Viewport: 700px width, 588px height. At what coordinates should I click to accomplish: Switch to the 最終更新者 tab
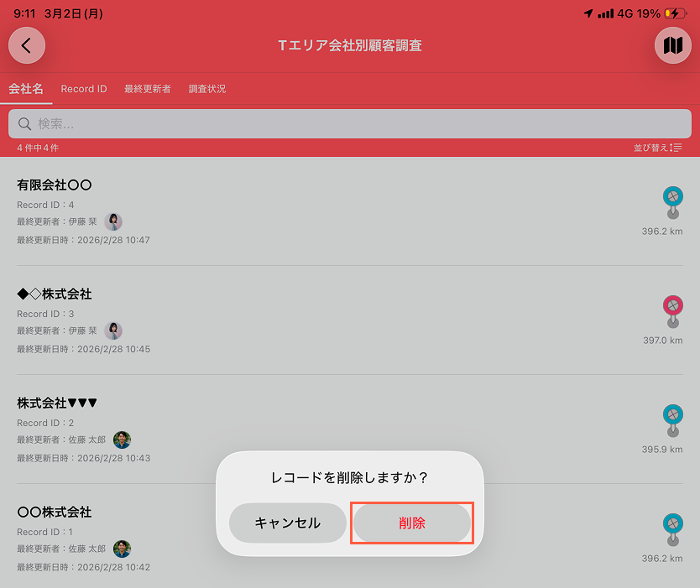point(148,89)
